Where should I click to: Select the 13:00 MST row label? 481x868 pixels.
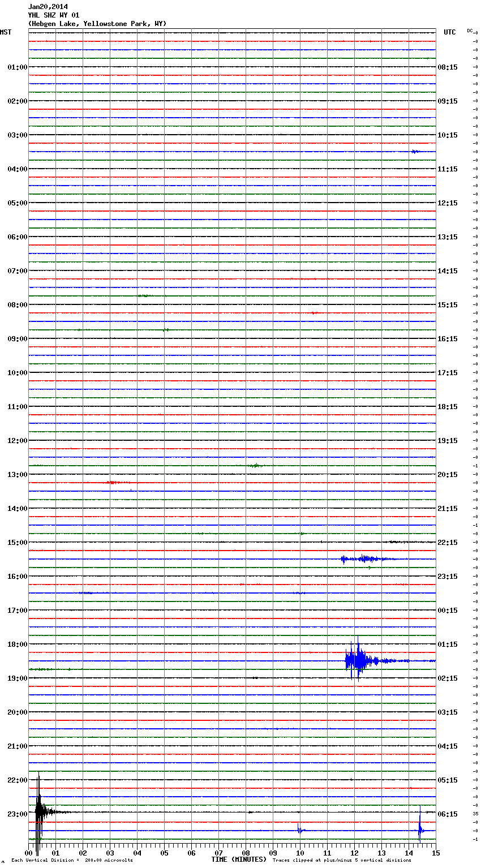tap(17, 475)
